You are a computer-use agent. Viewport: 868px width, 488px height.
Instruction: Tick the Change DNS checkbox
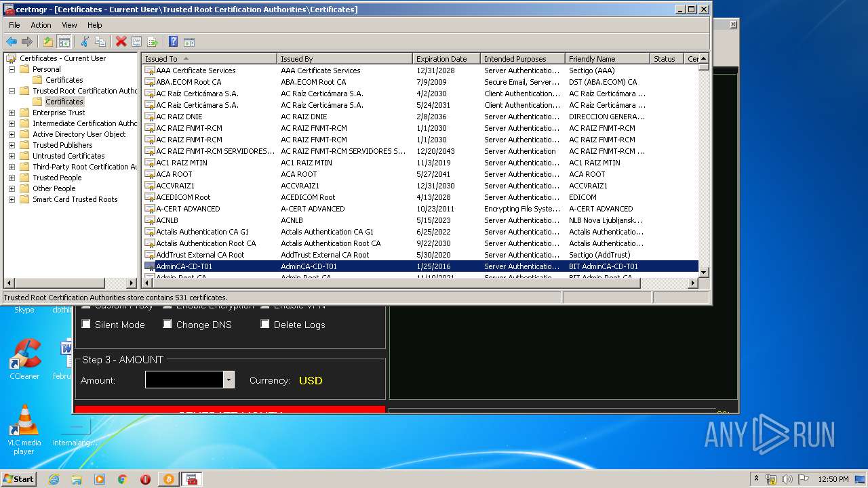167,325
